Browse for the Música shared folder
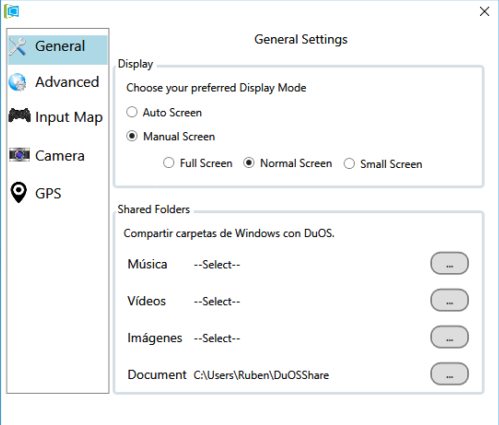 point(449,264)
